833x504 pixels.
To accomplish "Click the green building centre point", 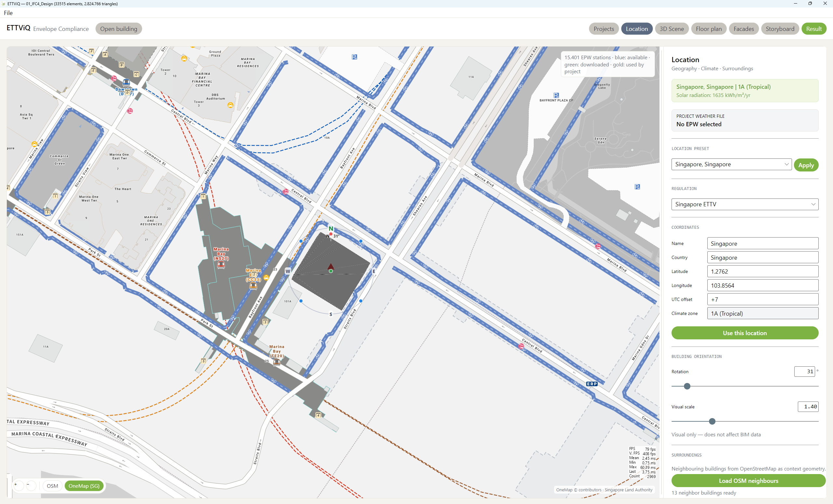I will click(331, 271).
